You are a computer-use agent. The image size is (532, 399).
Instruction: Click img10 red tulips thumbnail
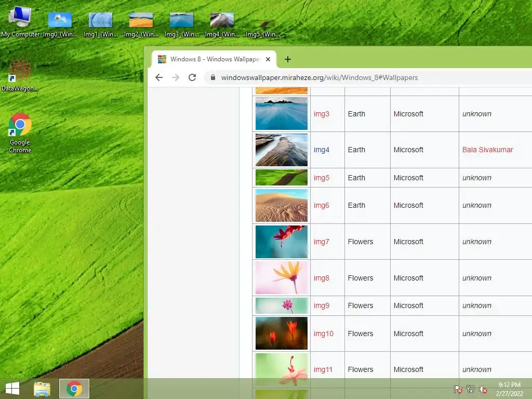pos(281,333)
